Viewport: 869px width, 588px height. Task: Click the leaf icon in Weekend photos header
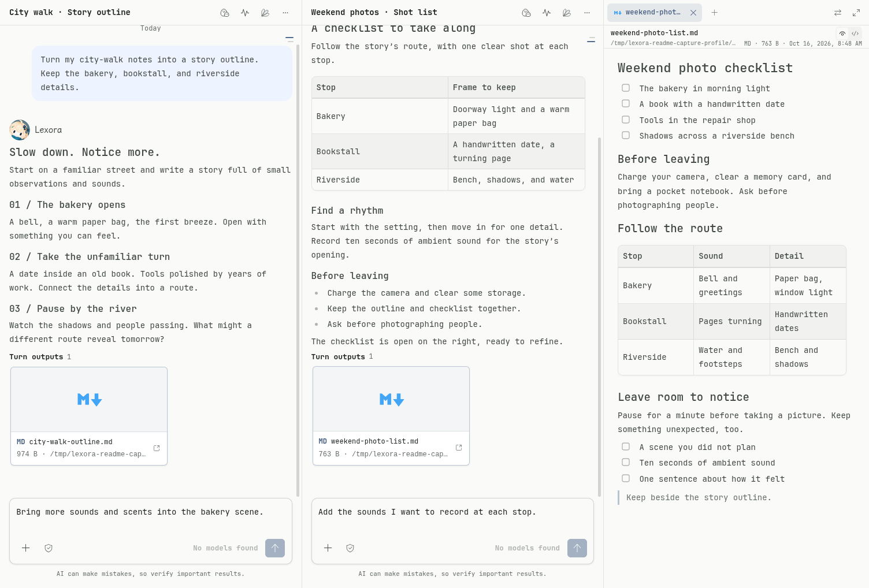pyautogui.click(x=567, y=13)
